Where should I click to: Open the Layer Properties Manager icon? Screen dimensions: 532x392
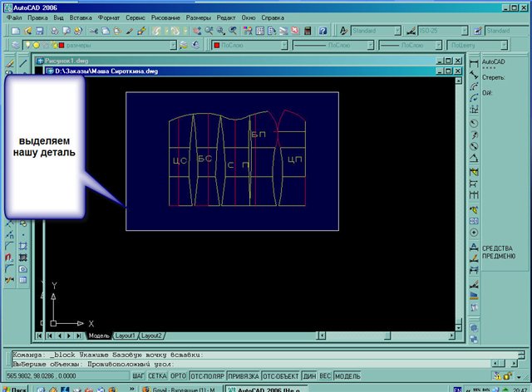pyautogui.click(x=17, y=45)
